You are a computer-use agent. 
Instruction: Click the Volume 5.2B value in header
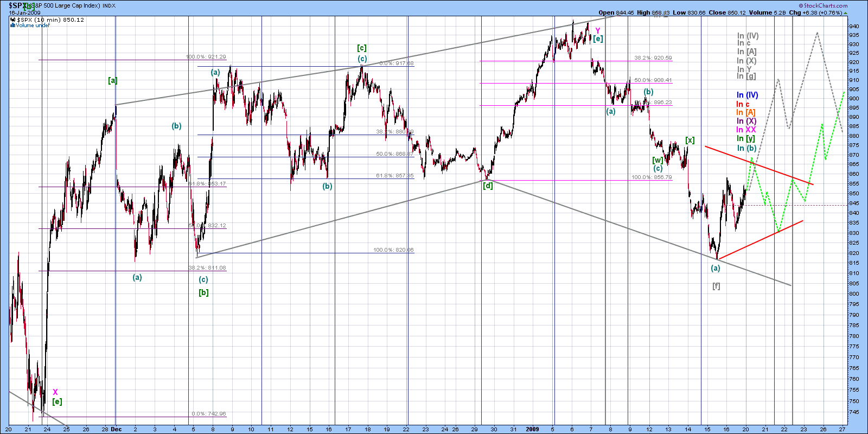767,12
